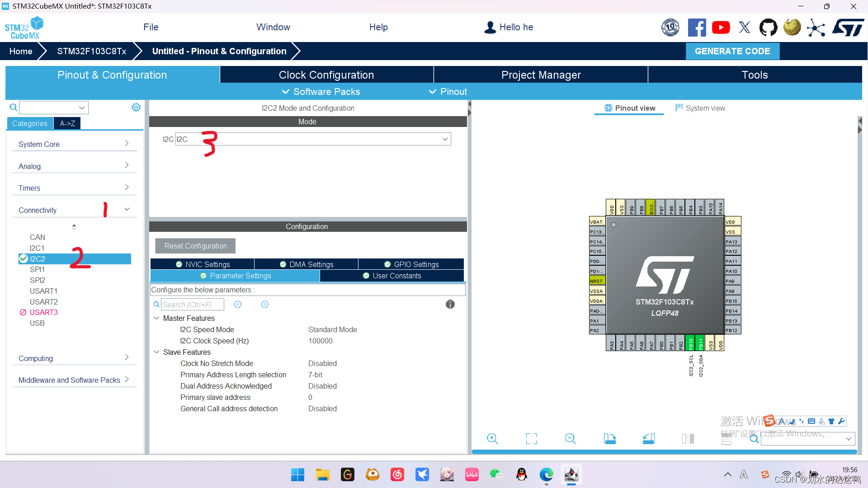Go to next parameter search result

(265, 305)
